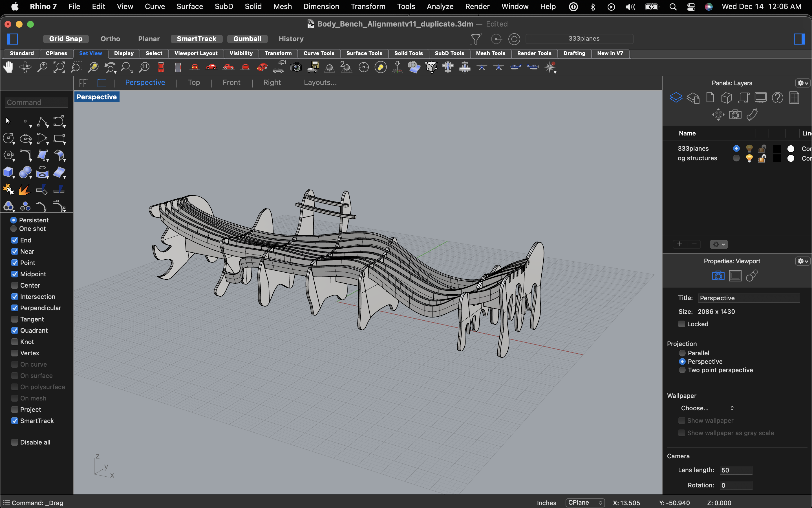Open the Curve menu in menu bar
Image resolution: width=812 pixels, height=508 pixels.
(x=155, y=6)
